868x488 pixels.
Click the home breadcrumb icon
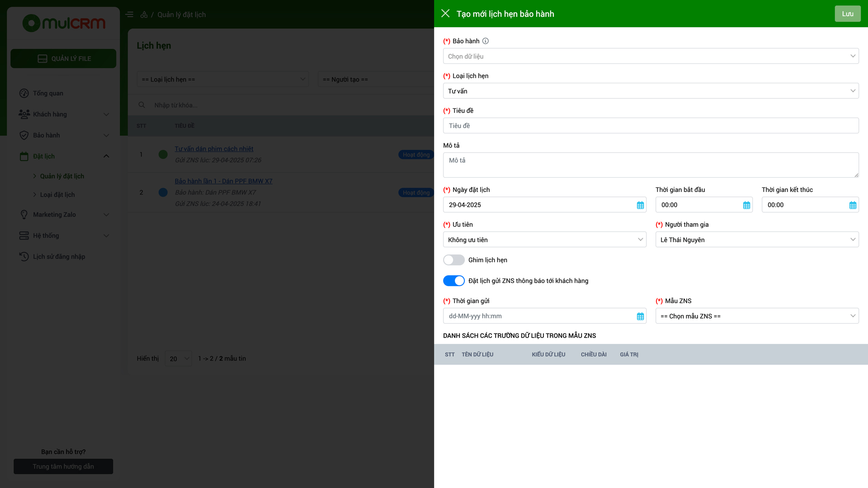(144, 14)
